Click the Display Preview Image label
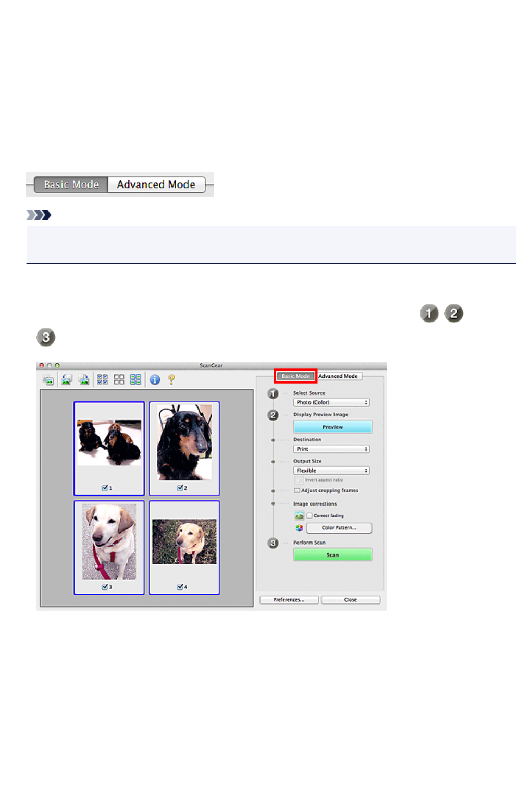Image resolution: width=532 pixels, height=789 pixels. coord(320,415)
